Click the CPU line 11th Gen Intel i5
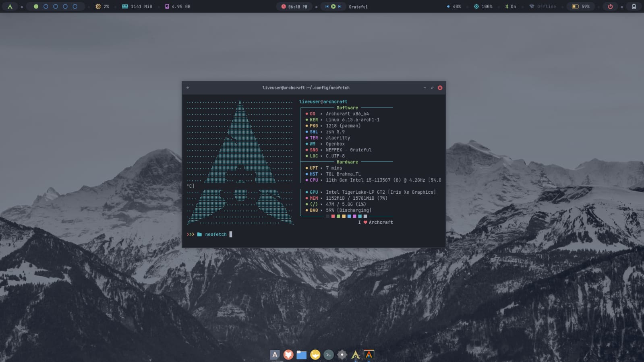This screenshot has width=644, height=362. click(x=373, y=180)
